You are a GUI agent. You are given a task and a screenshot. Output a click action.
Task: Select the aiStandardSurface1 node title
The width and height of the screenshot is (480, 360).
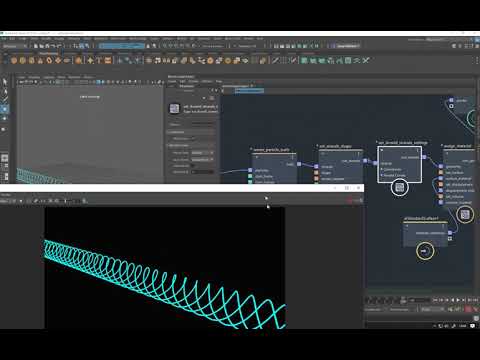422,219
